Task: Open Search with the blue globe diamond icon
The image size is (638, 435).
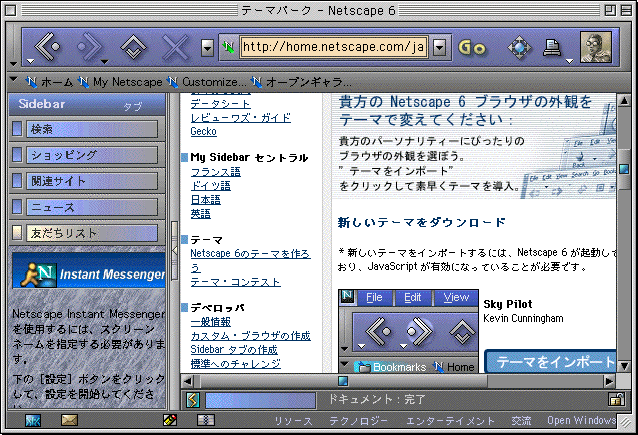Action: (519, 48)
